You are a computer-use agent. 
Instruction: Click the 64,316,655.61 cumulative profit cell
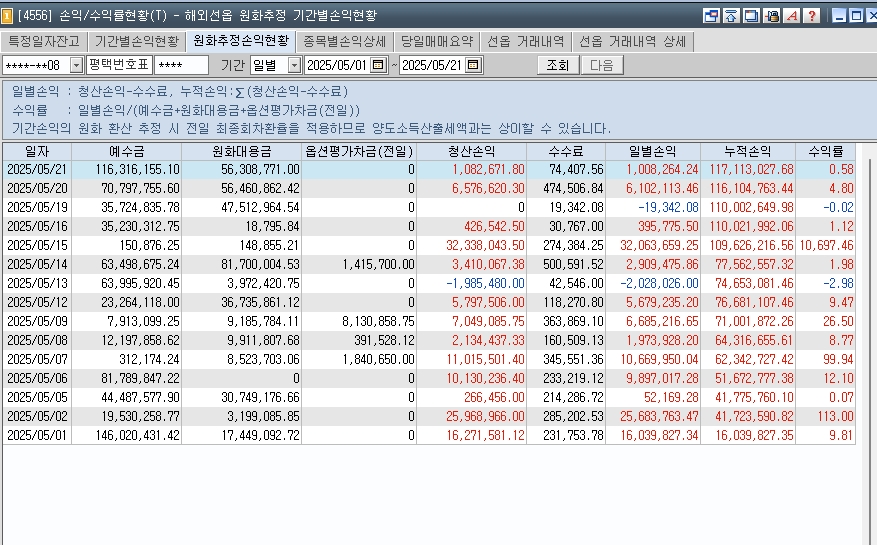[x=748, y=341]
